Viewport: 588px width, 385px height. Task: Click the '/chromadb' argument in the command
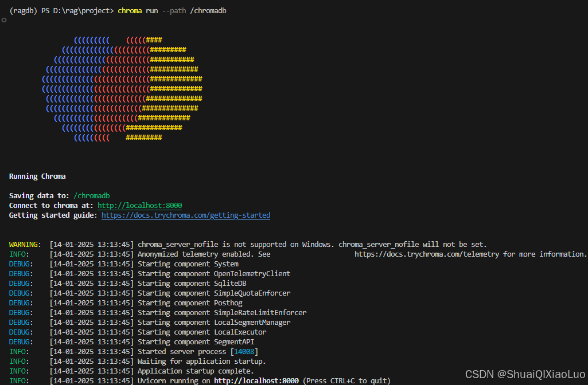[x=208, y=10]
